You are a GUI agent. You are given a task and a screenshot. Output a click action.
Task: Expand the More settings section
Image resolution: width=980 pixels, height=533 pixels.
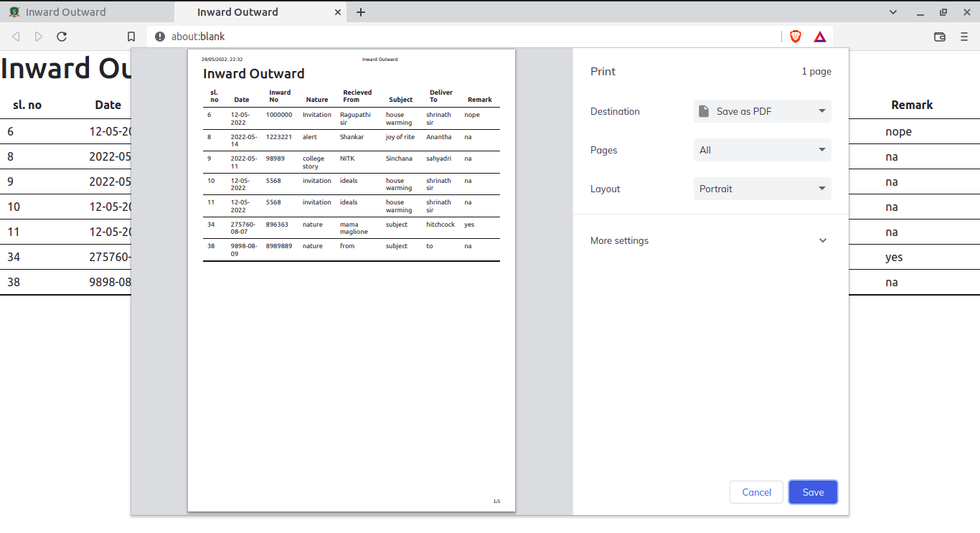click(710, 240)
